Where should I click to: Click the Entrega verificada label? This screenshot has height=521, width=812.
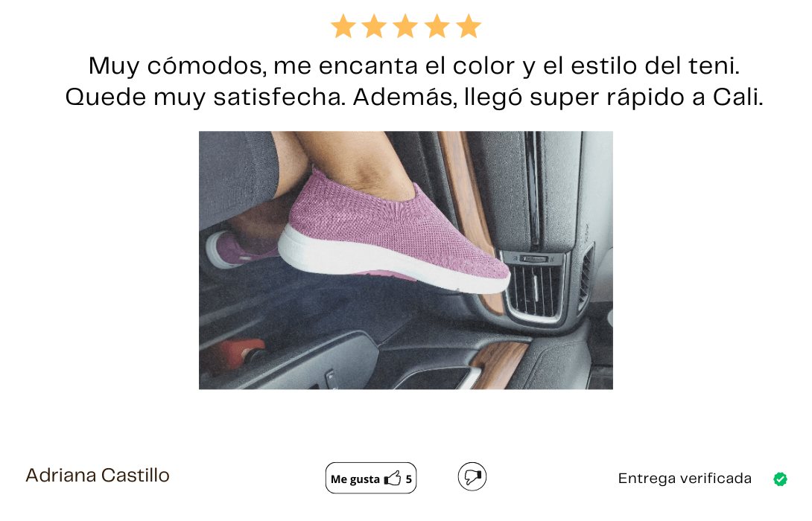tap(685, 479)
